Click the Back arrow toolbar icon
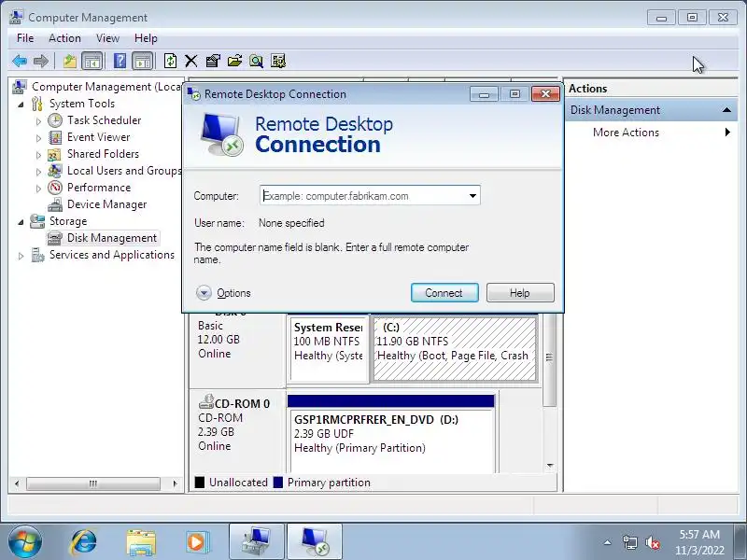This screenshot has height=560, width=747. (20, 61)
